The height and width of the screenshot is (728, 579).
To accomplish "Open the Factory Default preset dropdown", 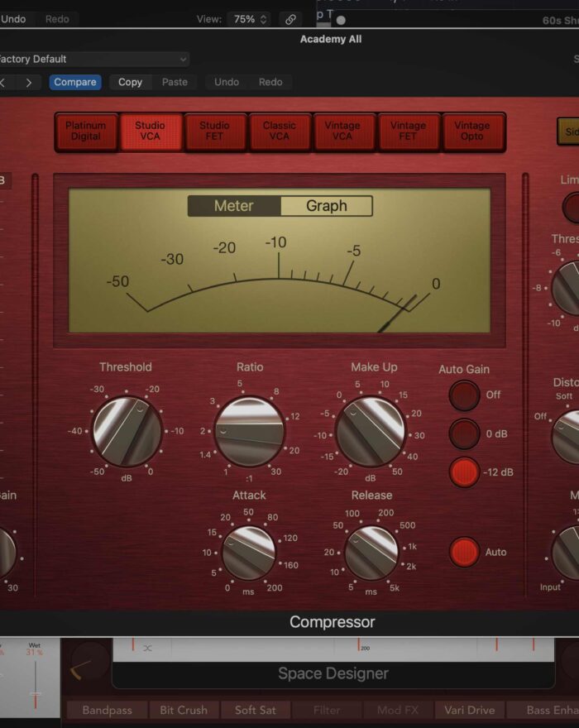I will (94, 59).
